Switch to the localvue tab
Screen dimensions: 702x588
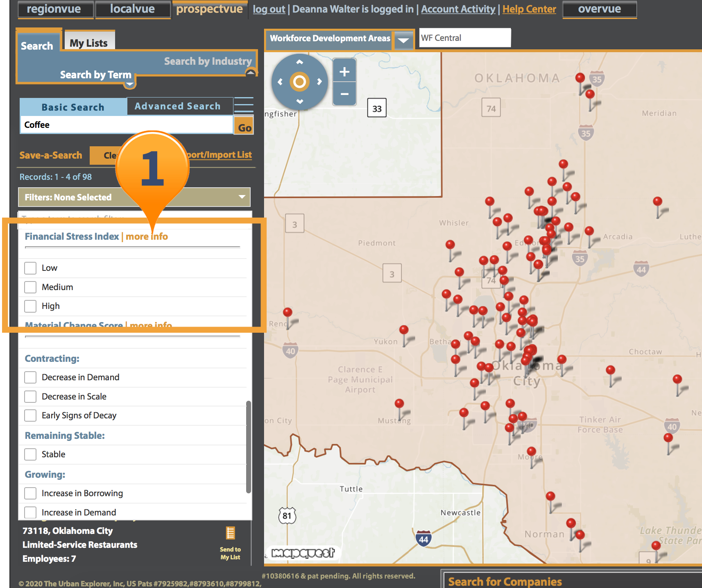(133, 9)
